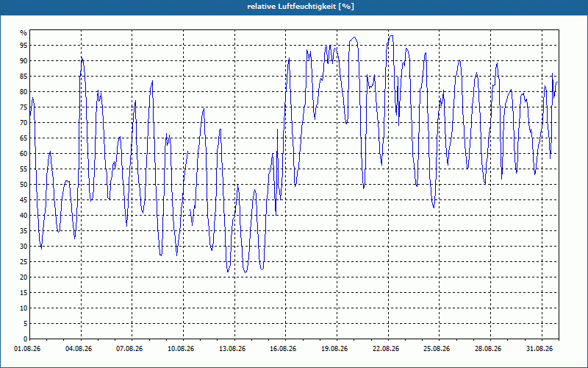Select the 5 y-axis value

(x=26, y=324)
